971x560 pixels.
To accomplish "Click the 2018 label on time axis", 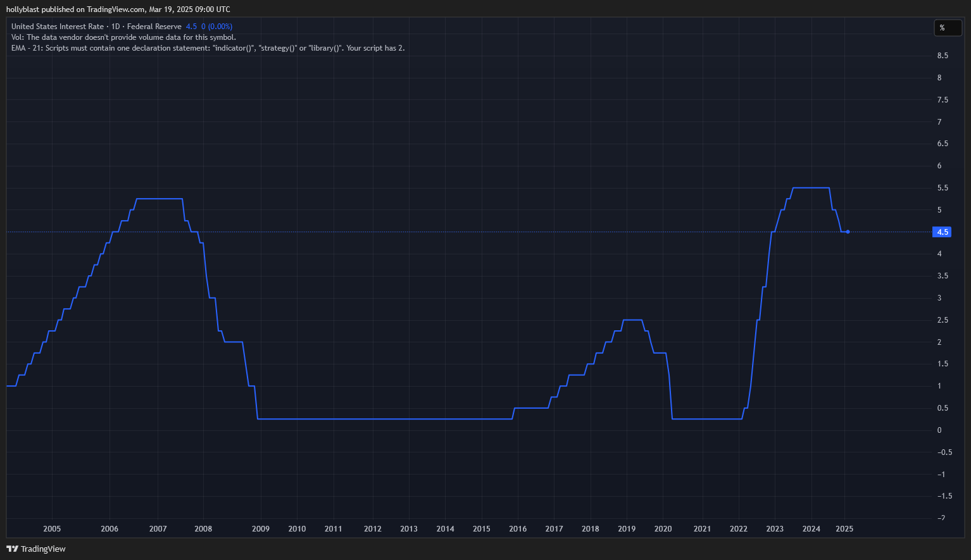I will 591,529.
